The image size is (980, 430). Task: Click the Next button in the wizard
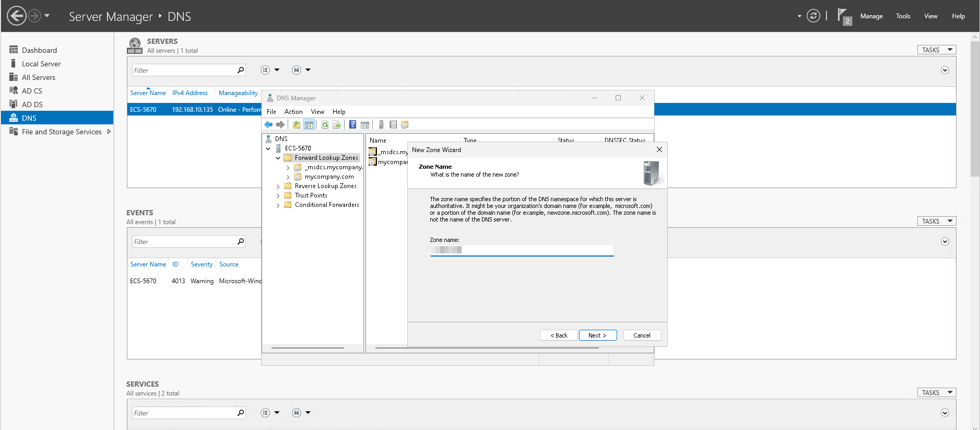(597, 335)
